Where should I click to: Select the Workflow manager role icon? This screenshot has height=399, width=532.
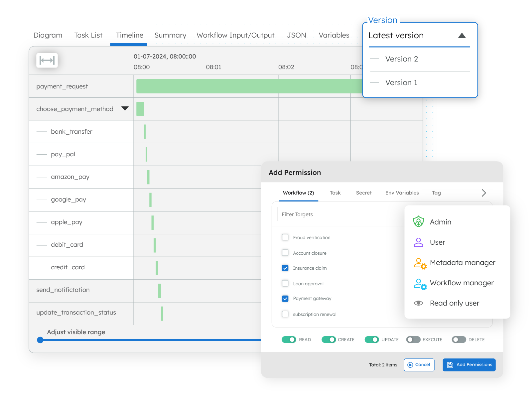pos(420,284)
